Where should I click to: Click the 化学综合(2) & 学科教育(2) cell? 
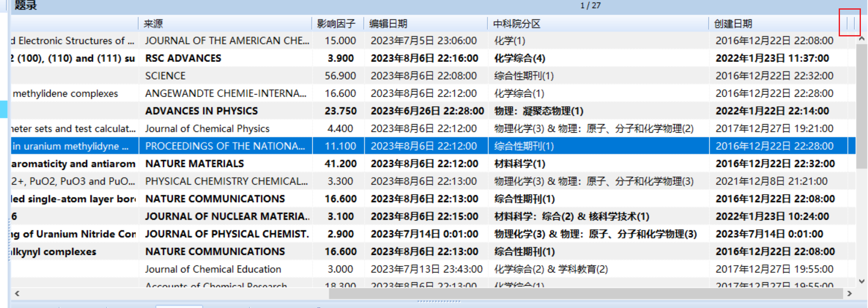pyautogui.click(x=551, y=269)
